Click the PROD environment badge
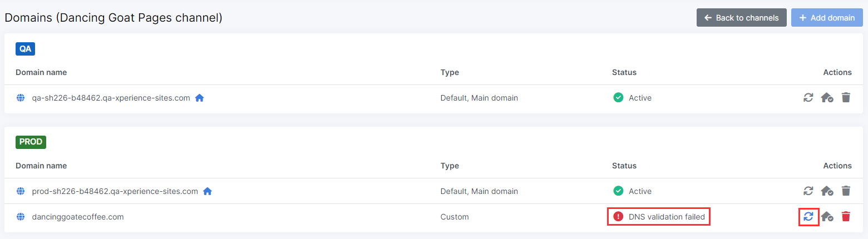This screenshot has width=868, height=239. pyautogui.click(x=31, y=142)
